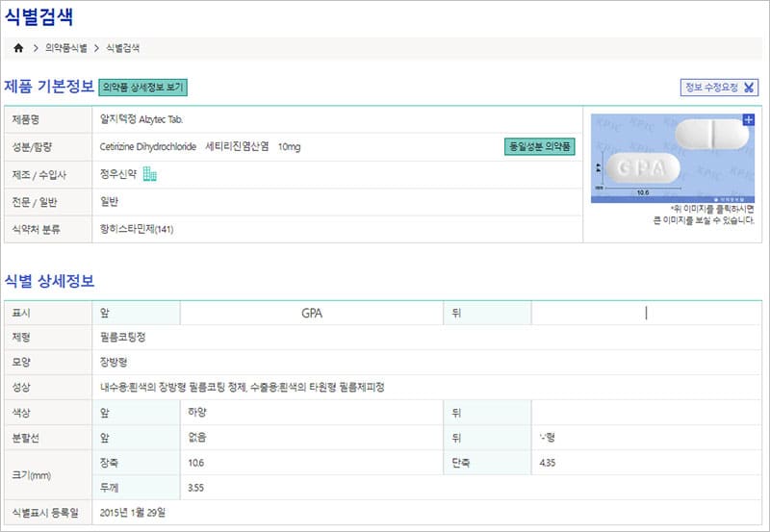
Task: Open 동일성분 의약품 list button
Action: point(538,147)
